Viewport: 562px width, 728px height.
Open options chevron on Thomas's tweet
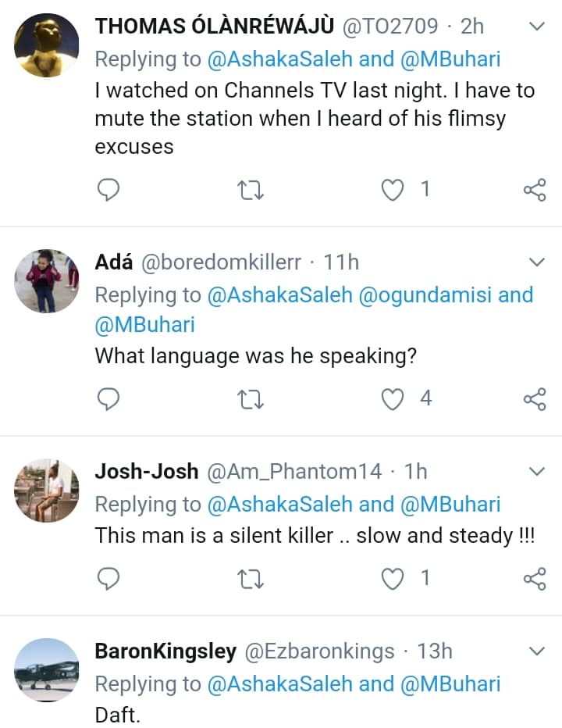pos(537,27)
